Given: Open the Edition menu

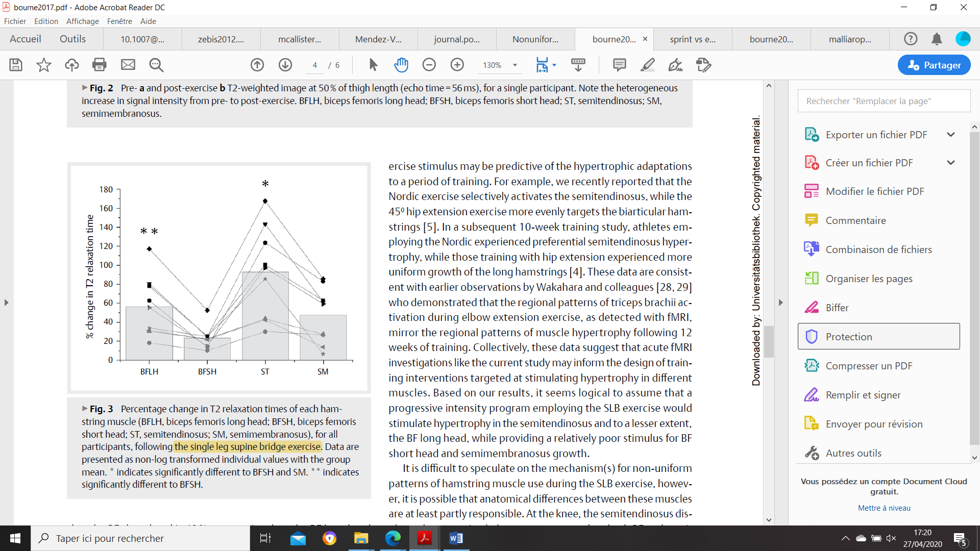Looking at the screenshot, I should (46, 21).
